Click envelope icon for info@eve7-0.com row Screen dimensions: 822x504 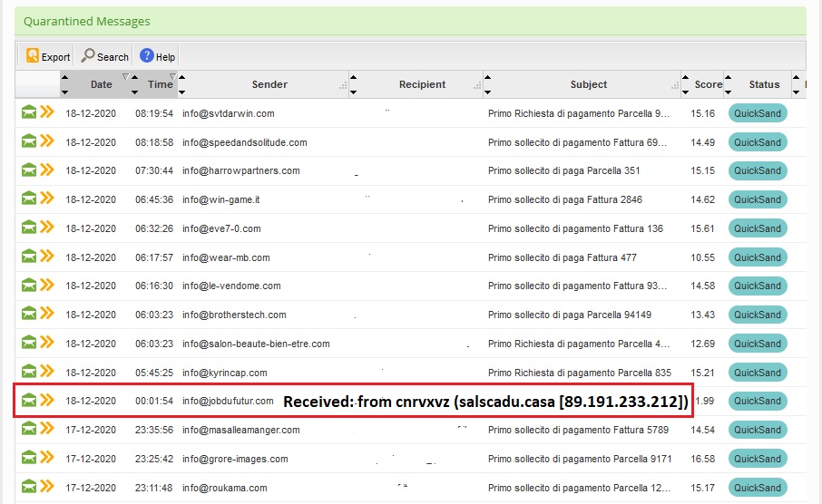29,228
